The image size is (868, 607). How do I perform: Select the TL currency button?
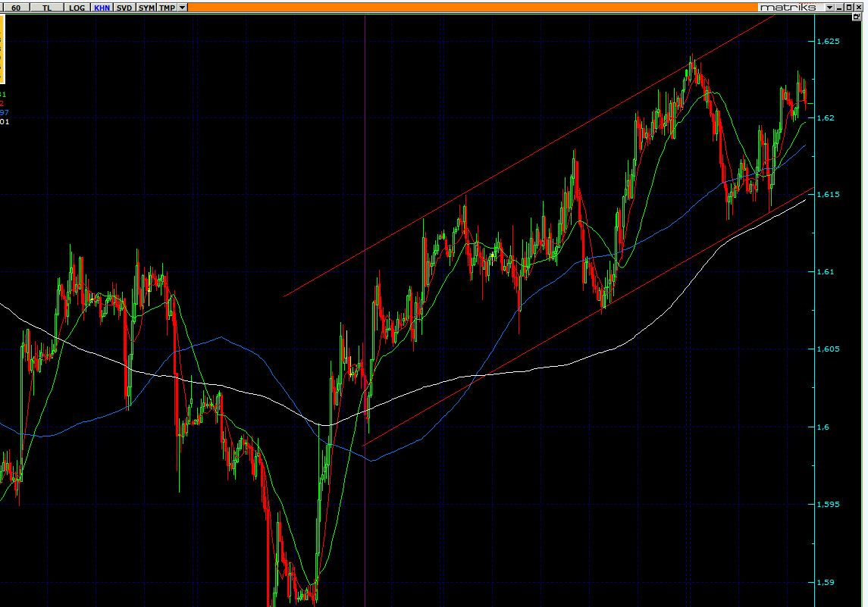[x=48, y=7]
